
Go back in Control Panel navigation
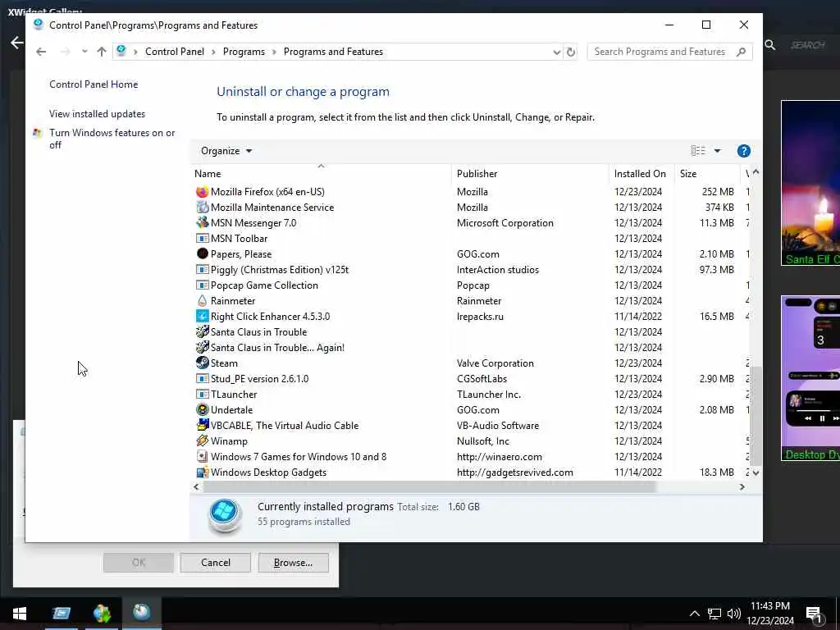point(41,52)
